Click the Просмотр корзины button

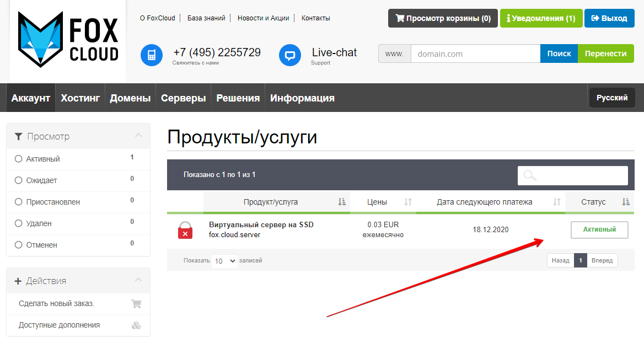(x=443, y=18)
